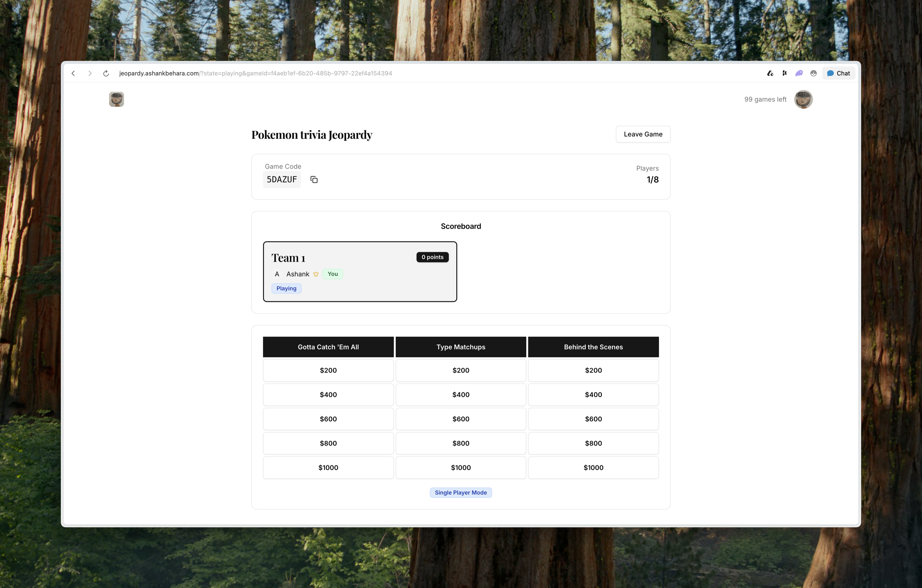
Task: Click the browser address bar URL
Action: (255, 73)
